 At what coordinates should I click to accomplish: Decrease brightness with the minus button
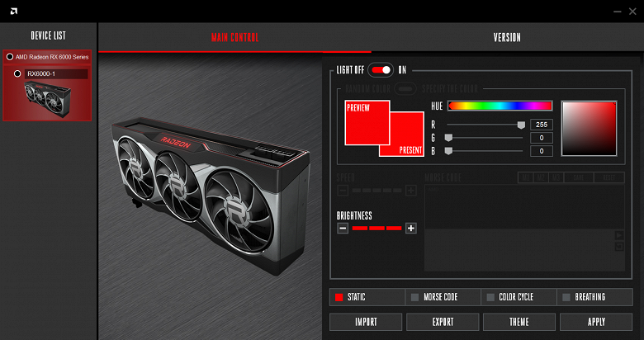click(343, 229)
